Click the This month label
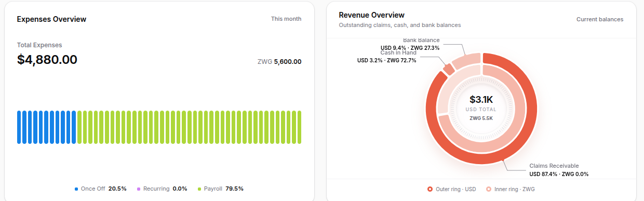The width and height of the screenshot is (644, 201). pyautogui.click(x=286, y=19)
